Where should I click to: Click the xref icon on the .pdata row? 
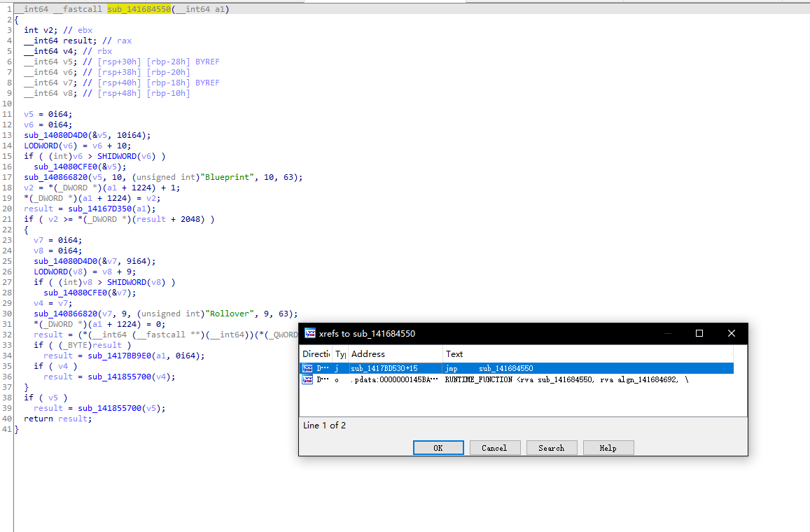pyautogui.click(x=307, y=379)
